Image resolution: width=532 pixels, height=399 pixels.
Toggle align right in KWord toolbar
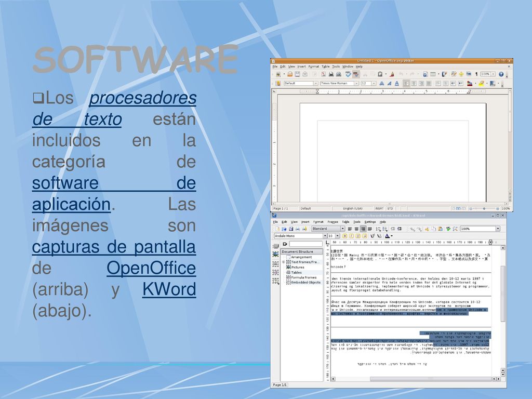[363, 229]
